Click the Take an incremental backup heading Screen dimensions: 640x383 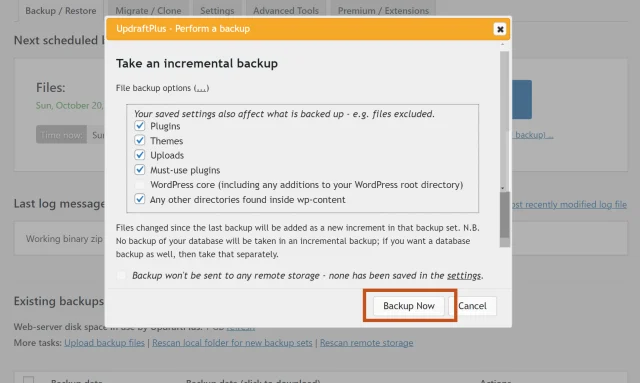coord(197,63)
